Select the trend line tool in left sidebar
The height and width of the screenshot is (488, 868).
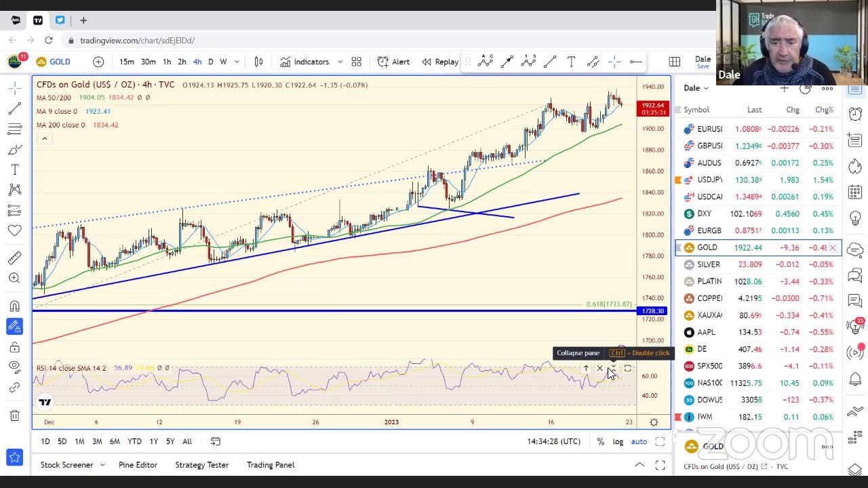pyautogui.click(x=14, y=108)
